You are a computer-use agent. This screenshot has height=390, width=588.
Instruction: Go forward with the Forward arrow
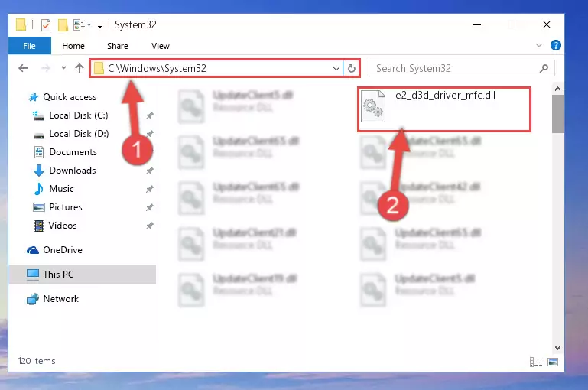point(45,68)
